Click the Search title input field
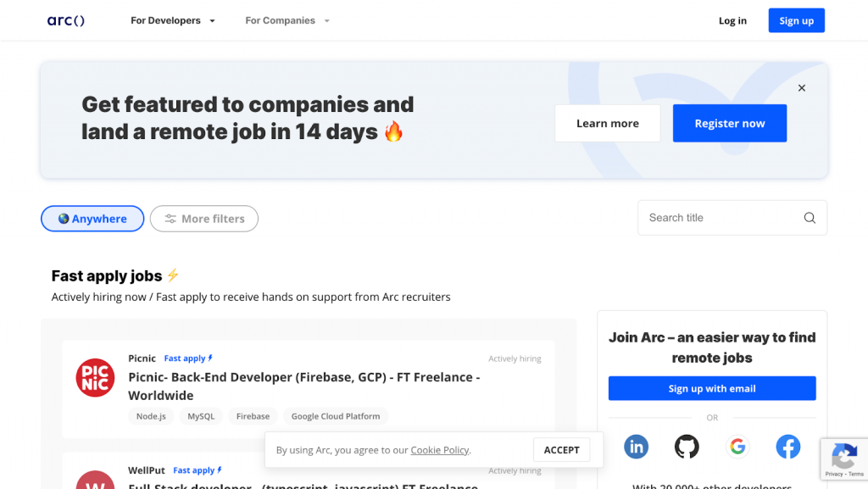 click(721, 218)
